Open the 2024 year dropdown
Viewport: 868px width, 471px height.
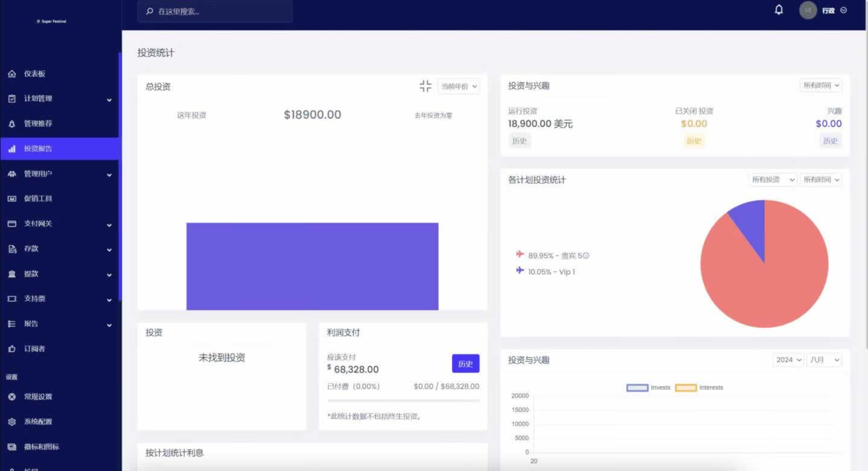click(788, 360)
